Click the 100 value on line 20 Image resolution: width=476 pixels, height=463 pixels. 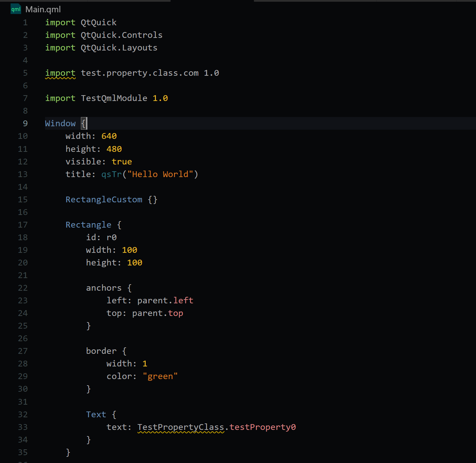(135, 263)
